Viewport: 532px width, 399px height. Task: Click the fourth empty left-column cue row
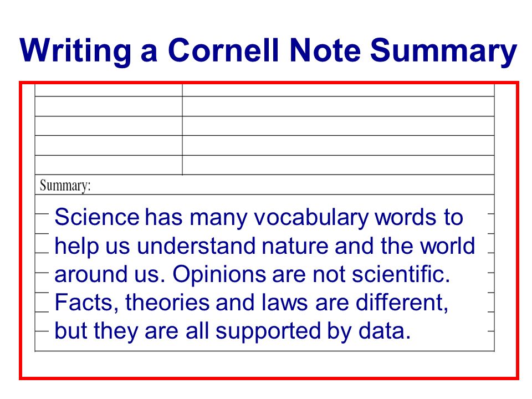tap(109, 146)
